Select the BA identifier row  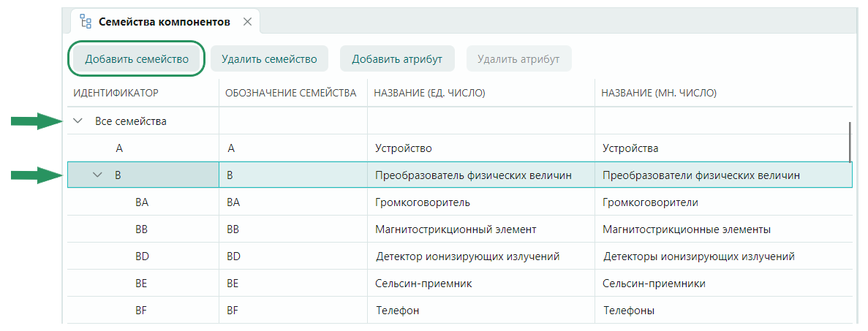click(x=142, y=202)
